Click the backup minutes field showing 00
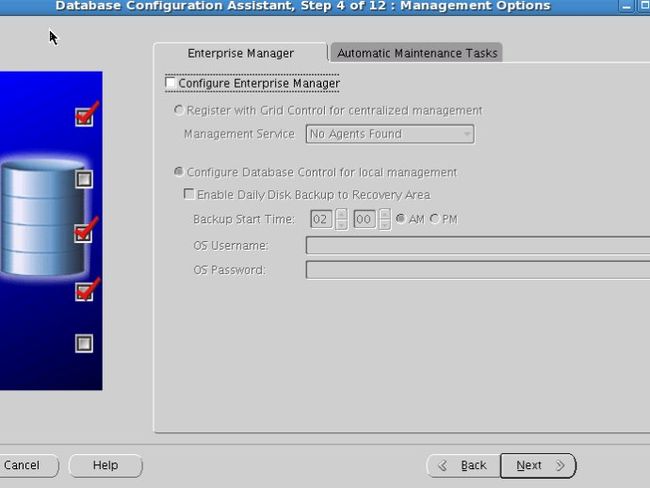The image size is (650, 488). [364, 219]
